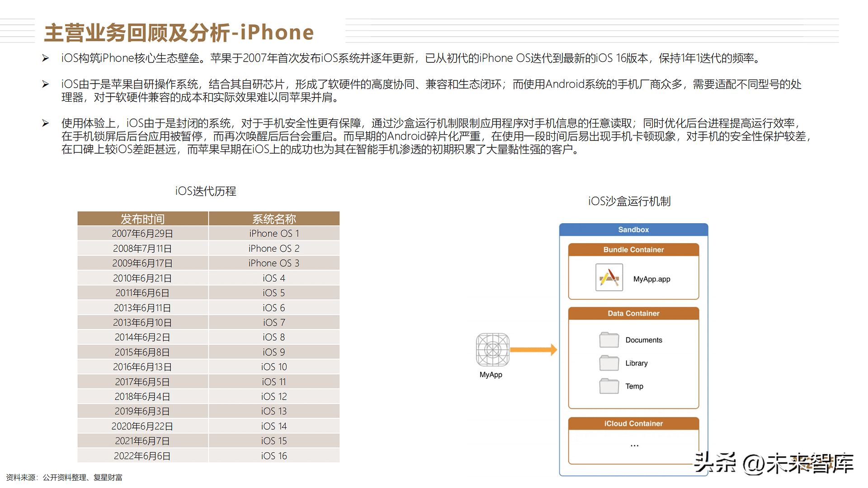Click the cell '2015年6月8日'
This screenshot has width=868, height=488.
(143, 352)
